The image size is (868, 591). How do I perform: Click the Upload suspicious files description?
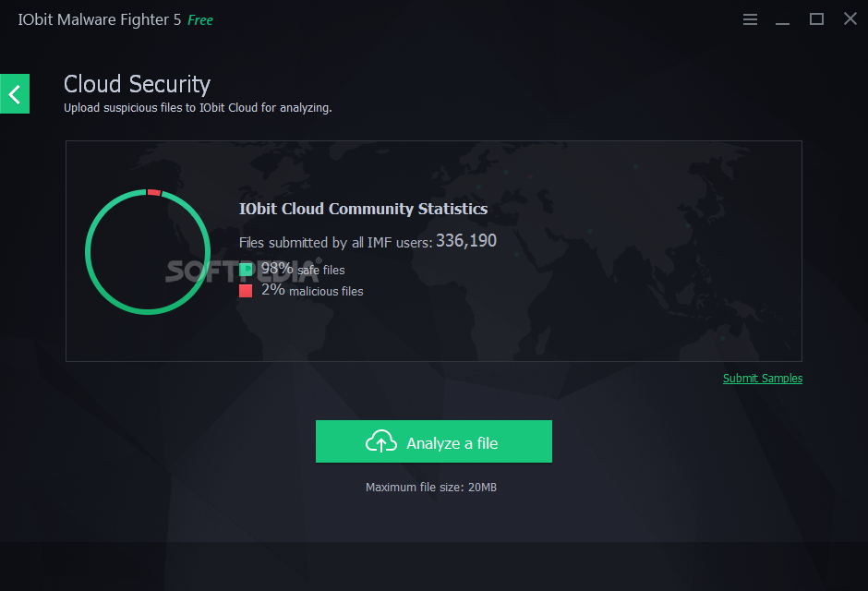click(198, 107)
